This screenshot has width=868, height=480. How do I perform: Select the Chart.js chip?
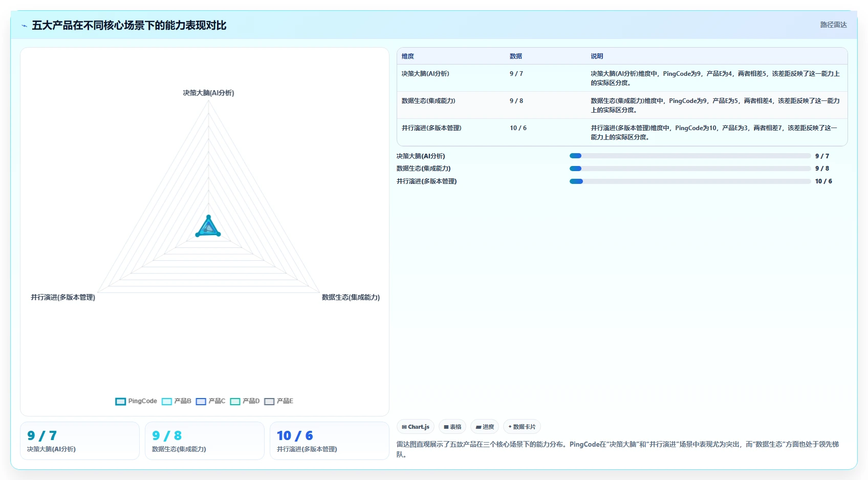click(416, 427)
